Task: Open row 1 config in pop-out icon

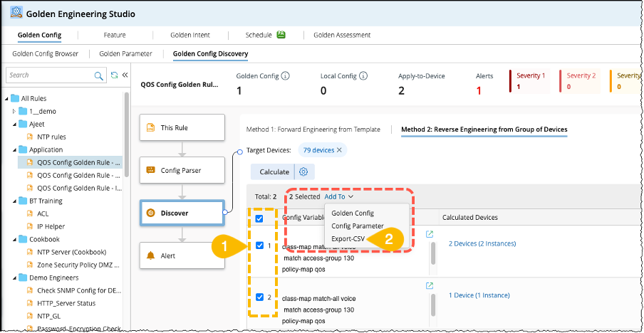Action: (x=430, y=233)
